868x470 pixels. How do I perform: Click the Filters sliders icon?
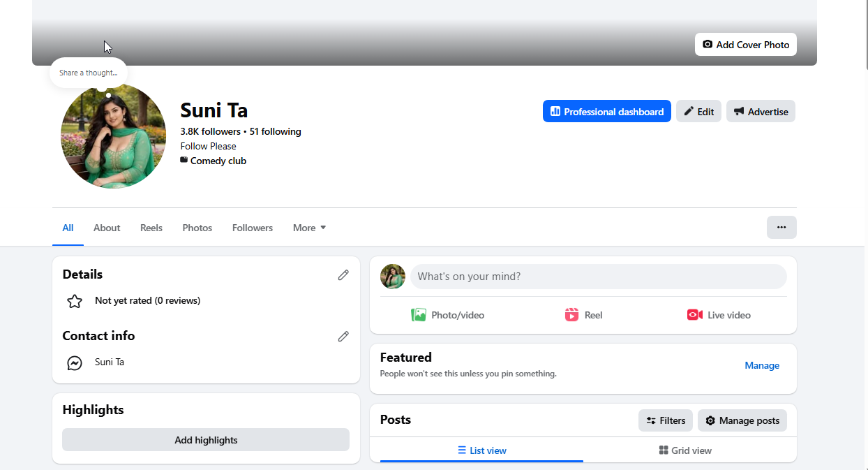coord(651,420)
